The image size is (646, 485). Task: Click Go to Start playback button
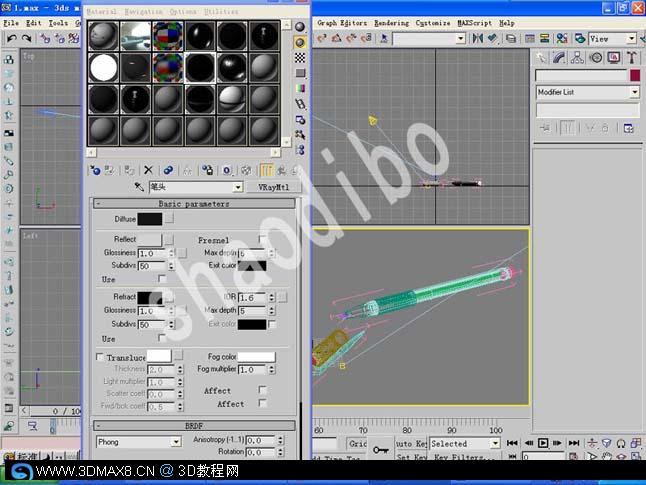tap(512, 443)
